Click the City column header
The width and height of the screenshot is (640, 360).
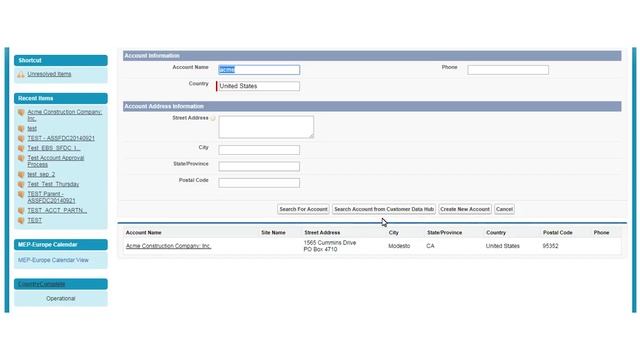click(393, 233)
